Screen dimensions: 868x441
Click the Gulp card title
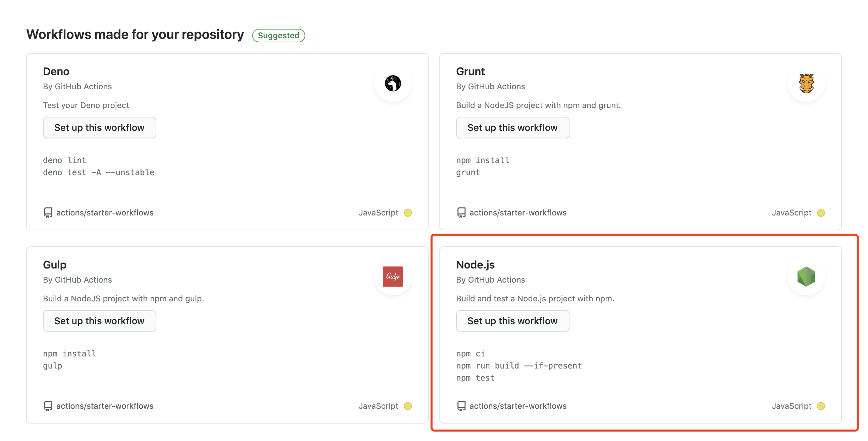click(55, 265)
